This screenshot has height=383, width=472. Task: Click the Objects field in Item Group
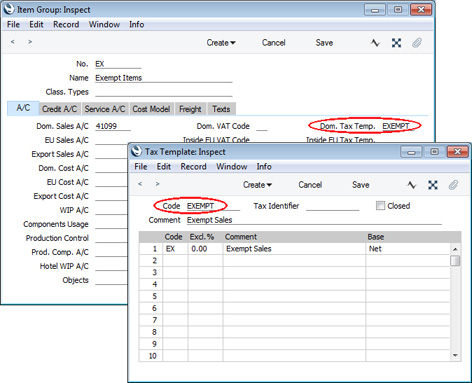click(x=112, y=280)
